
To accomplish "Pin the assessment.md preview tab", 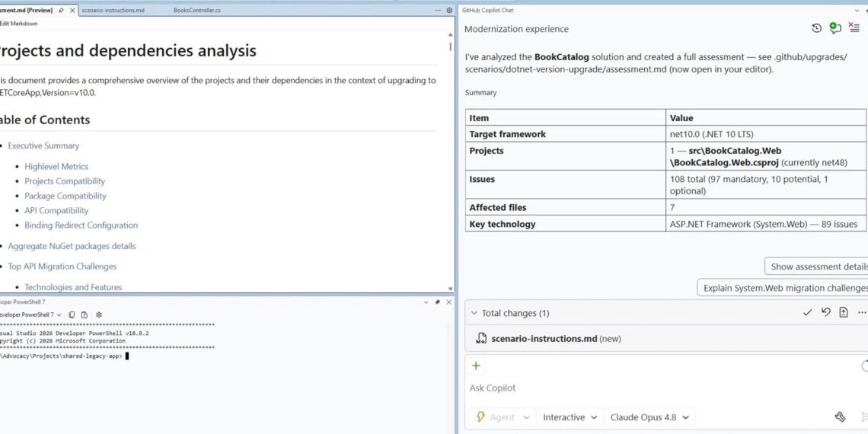I will tap(61, 11).
